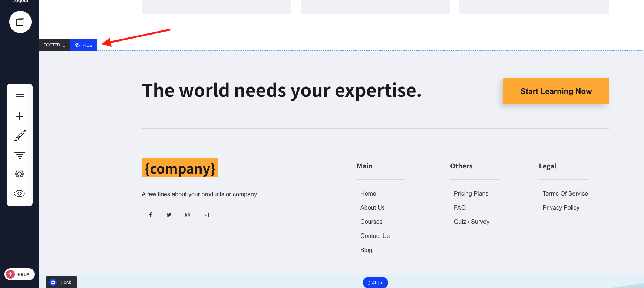Open the Block settings tag
The width and height of the screenshot is (644, 288).
click(x=62, y=282)
